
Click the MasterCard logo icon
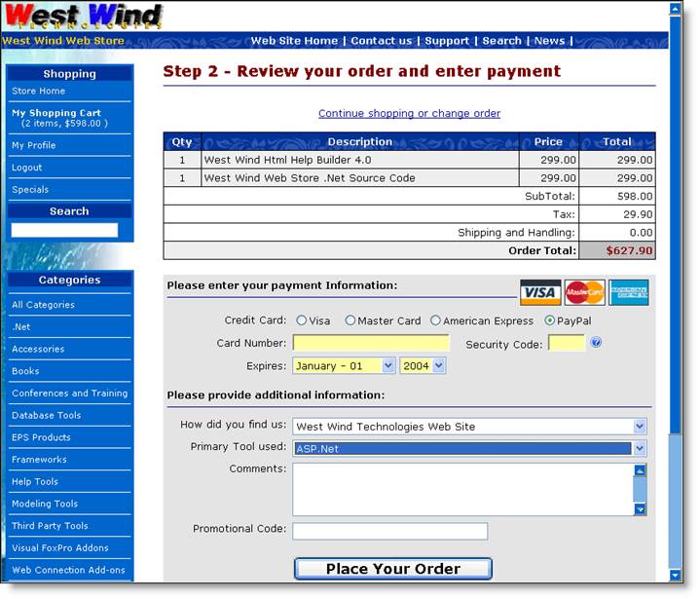click(x=584, y=292)
